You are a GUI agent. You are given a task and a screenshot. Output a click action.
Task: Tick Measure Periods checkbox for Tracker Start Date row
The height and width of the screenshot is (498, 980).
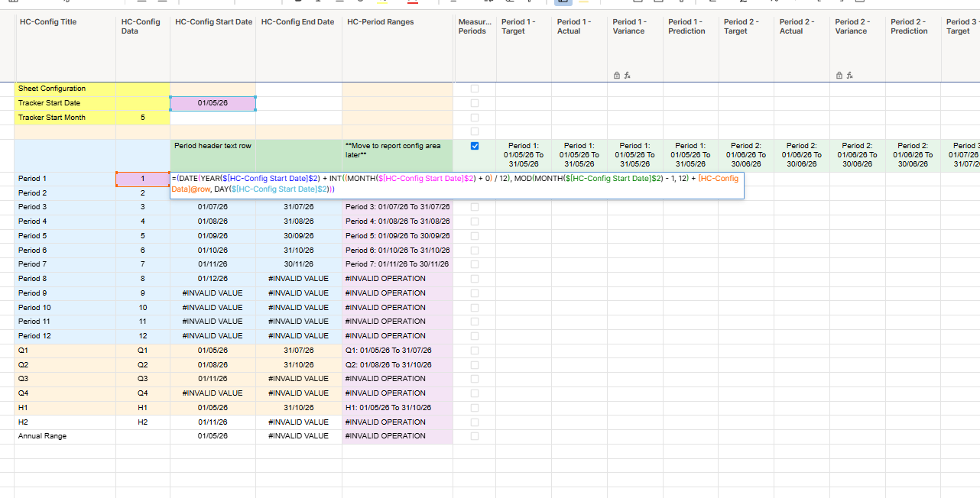click(475, 103)
